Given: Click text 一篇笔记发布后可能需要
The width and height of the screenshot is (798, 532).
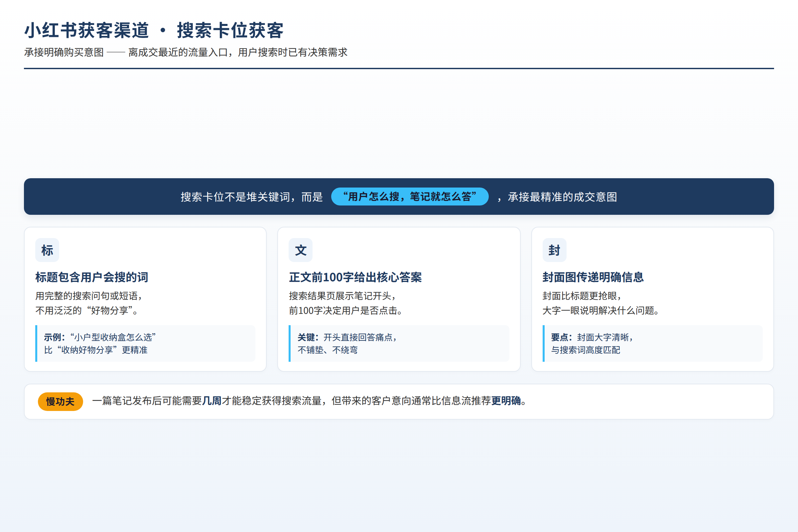Looking at the screenshot, I should point(147,401).
